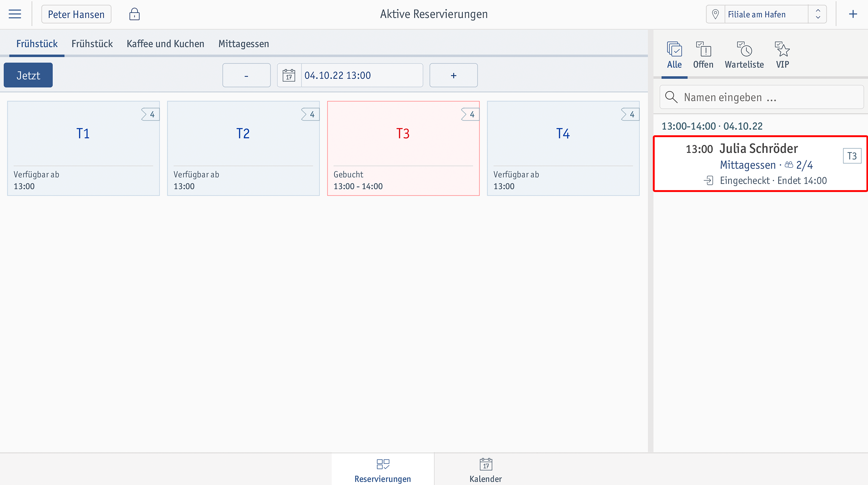The height and width of the screenshot is (485, 868).
Task: Open the hamburger main menu
Action: [x=15, y=14]
